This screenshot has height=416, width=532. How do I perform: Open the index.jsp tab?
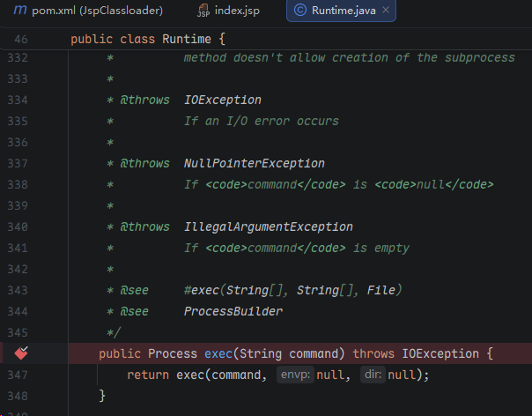point(238,11)
